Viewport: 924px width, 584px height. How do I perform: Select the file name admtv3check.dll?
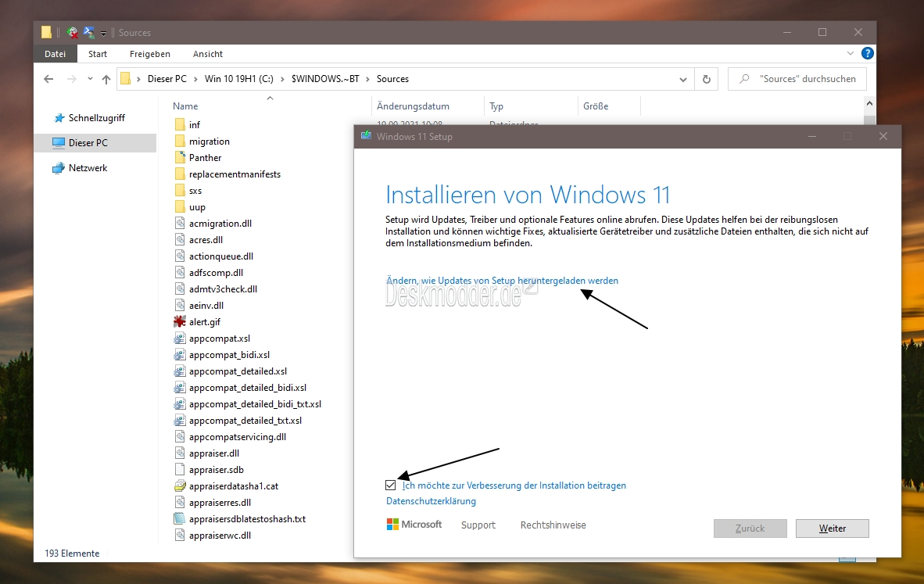[223, 289]
